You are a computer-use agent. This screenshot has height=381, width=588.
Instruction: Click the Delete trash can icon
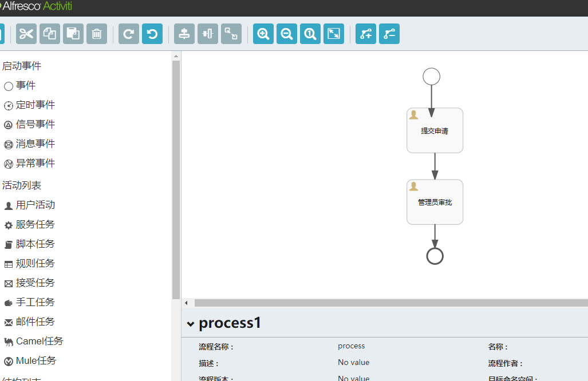tap(97, 34)
